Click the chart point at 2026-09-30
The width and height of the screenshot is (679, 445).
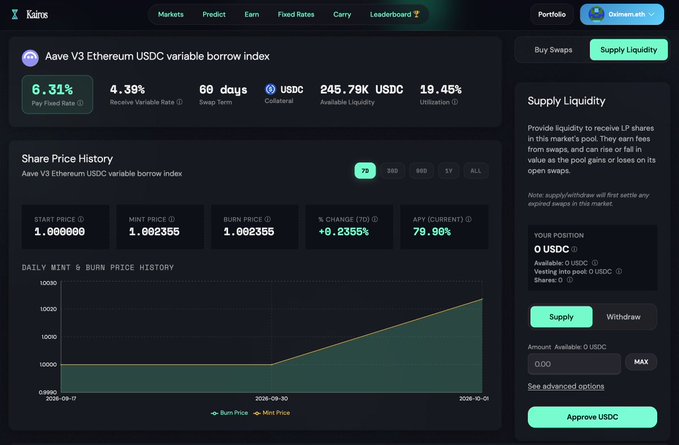[272, 364]
